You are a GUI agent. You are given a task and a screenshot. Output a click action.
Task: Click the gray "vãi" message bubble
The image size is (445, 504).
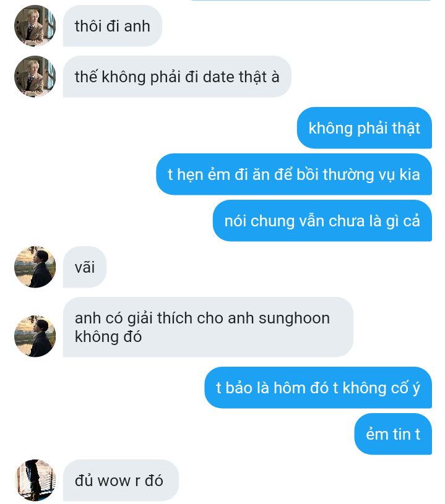pyautogui.click(x=85, y=267)
